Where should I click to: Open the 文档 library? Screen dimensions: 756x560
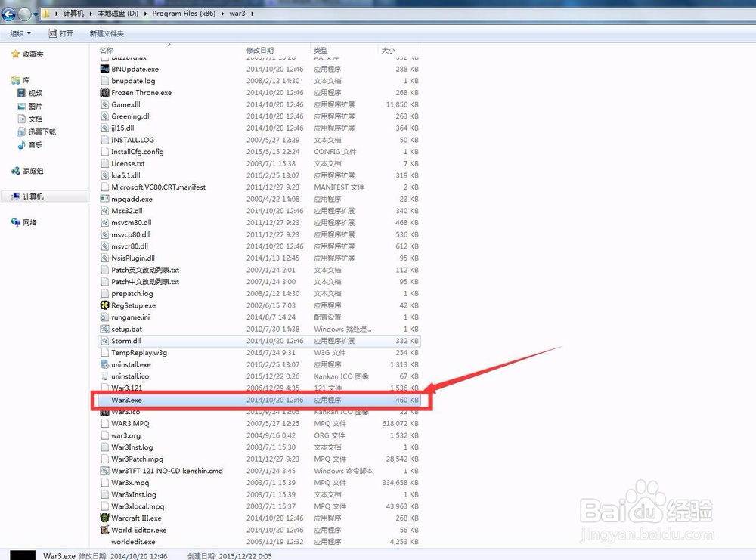click(30, 119)
